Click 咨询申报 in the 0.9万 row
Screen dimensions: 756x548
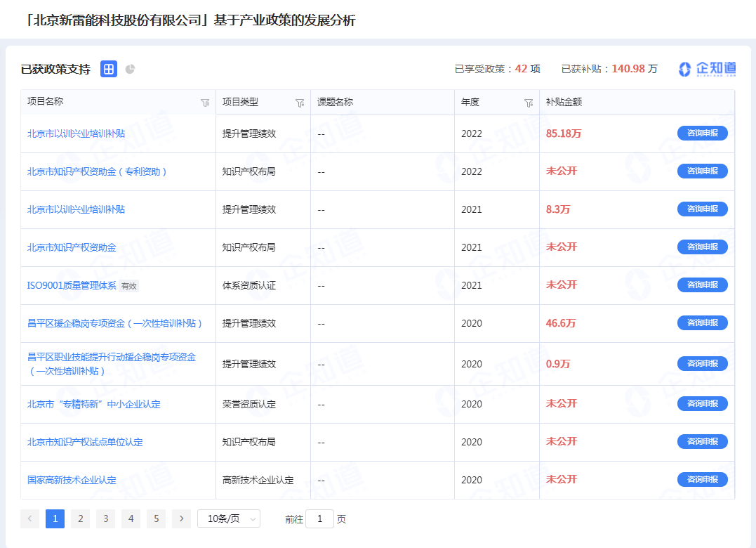tap(703, 363)
